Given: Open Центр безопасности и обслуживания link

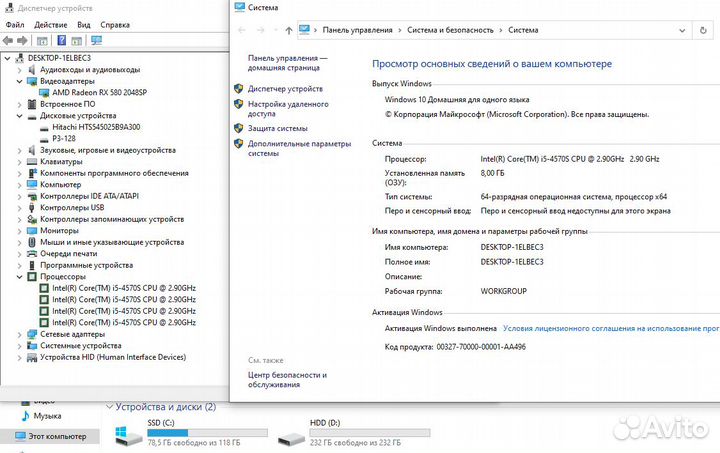Looking at the screenshot, I should pyautogui.click(x=287, y=380).
